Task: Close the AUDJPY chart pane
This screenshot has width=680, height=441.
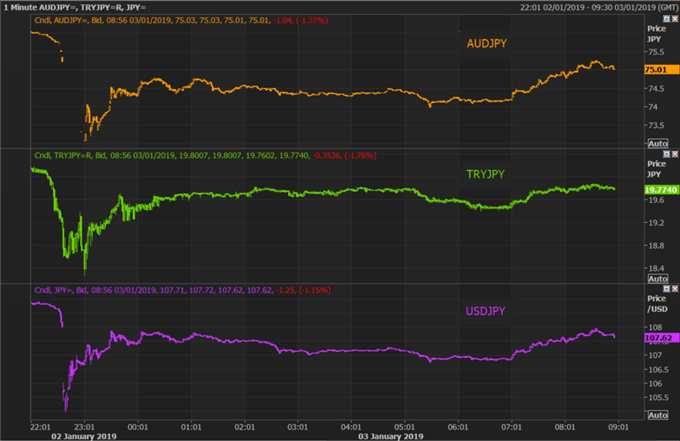Action: click(675, 19)
